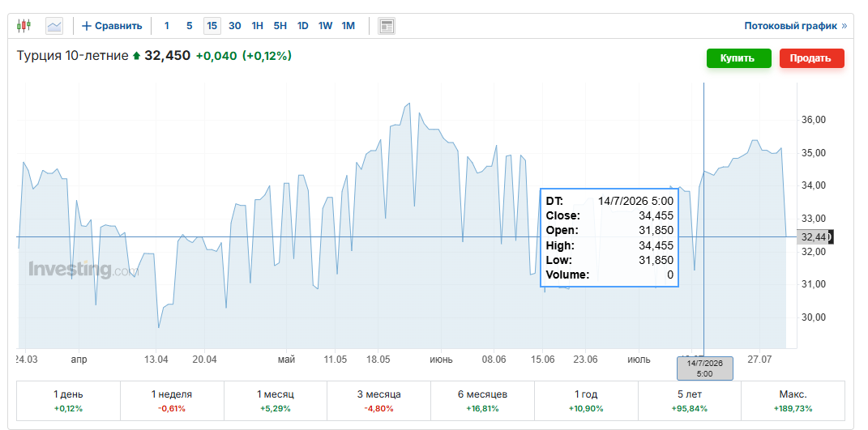Screen dimensions: 868x430
Task: Click the green up arrow next to price
Action: point(137,56)
